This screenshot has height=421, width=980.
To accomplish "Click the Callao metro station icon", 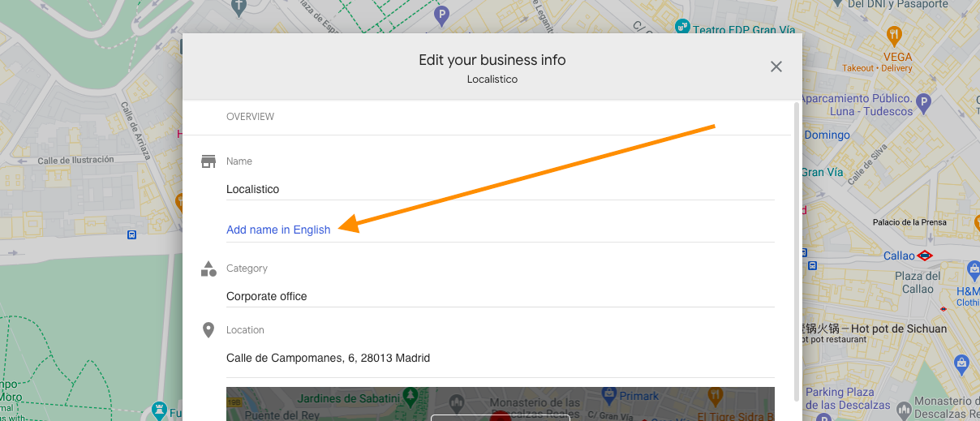I will (925, 255).
